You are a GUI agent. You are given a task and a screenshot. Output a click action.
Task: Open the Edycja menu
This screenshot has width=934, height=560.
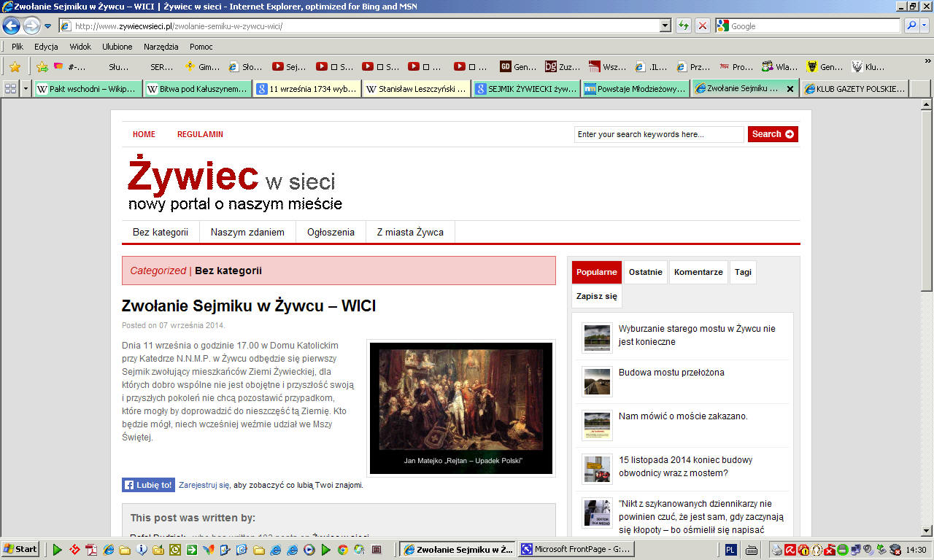46,47
